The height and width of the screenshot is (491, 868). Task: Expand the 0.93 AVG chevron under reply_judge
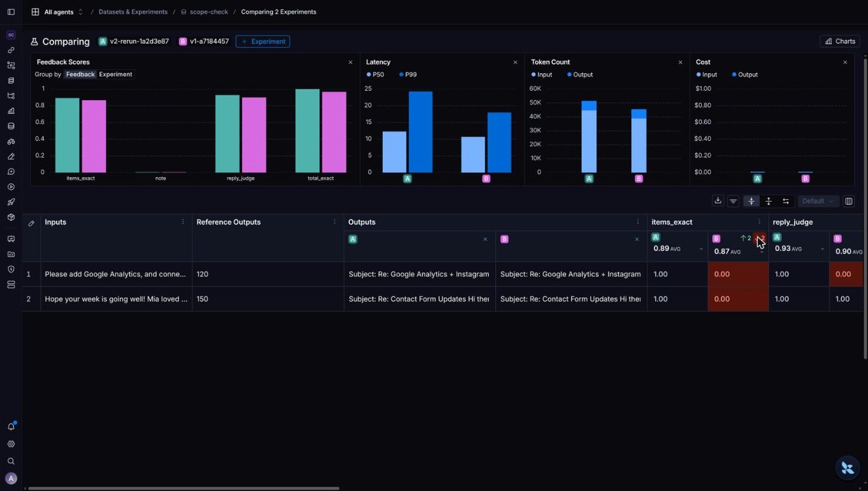pos(823,249)
